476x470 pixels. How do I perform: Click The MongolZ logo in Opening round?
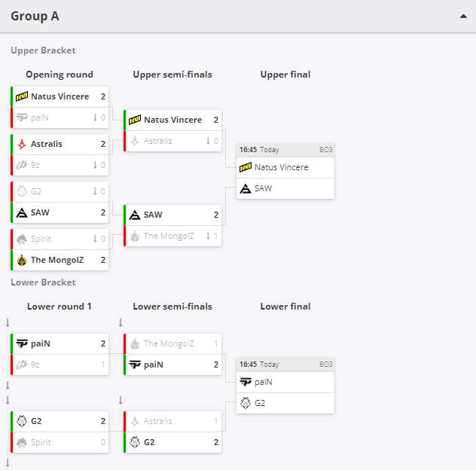[22, 260]
